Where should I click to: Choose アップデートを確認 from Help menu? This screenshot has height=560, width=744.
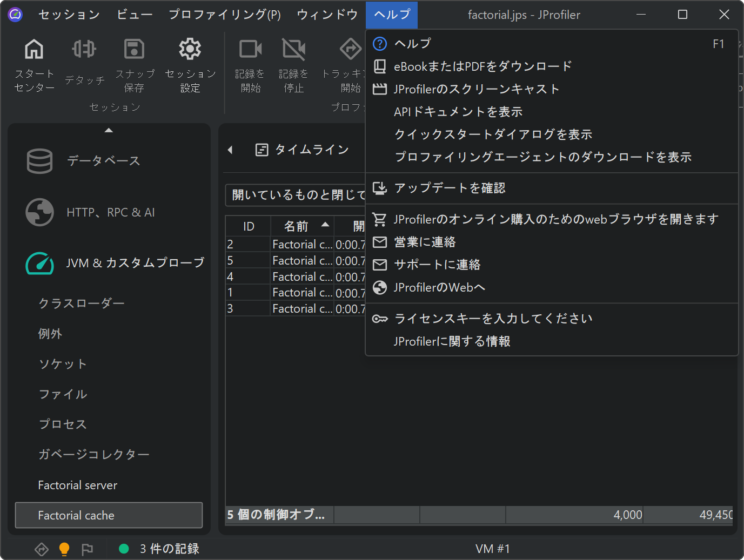coord(450,188)
